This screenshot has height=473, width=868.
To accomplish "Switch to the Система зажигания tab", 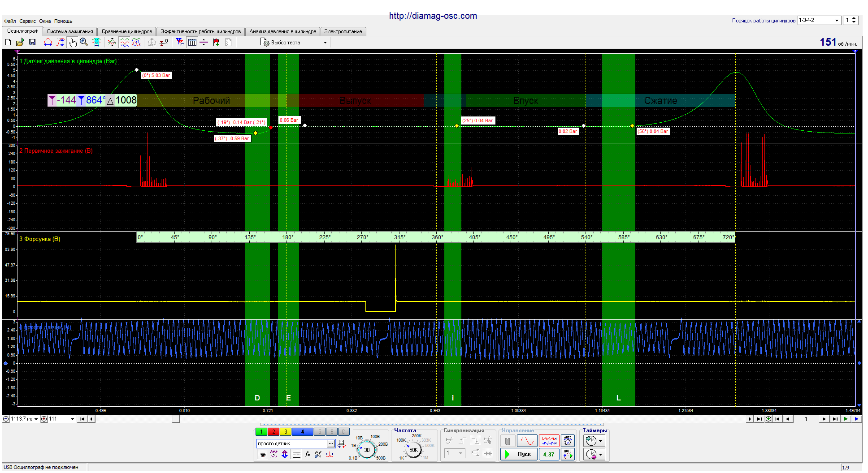I will pyautogui.click(x=70, y=31).
